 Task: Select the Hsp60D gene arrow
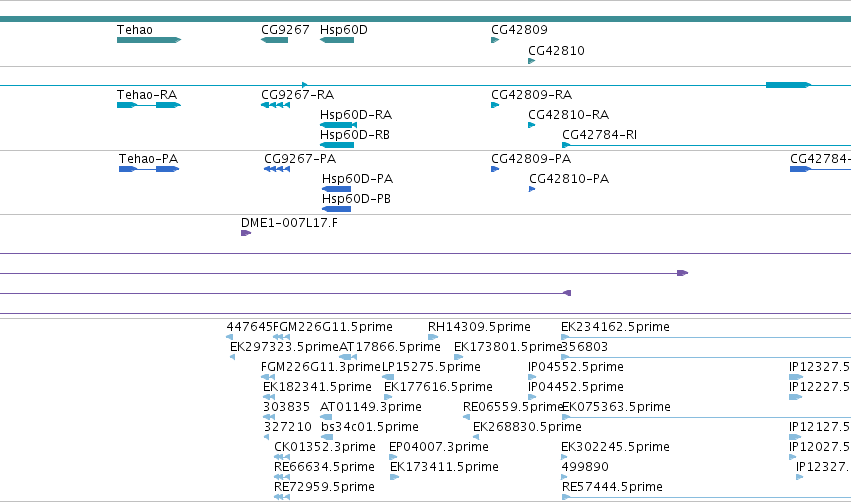coord(336,40)
